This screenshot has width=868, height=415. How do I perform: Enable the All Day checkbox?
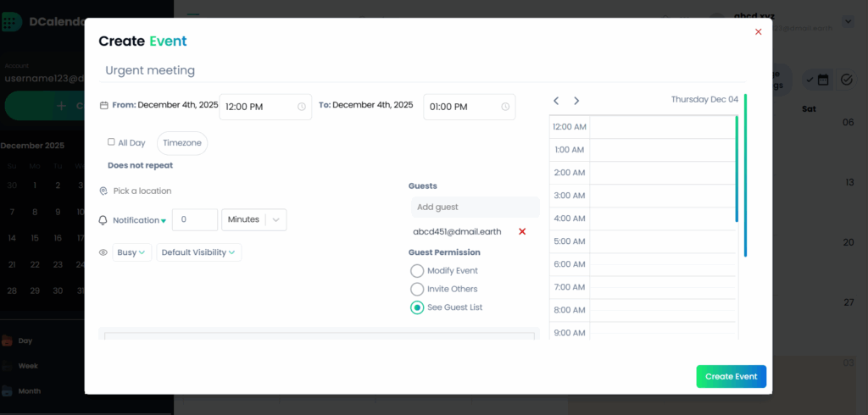pyautogui.click(x=111, y=142)
